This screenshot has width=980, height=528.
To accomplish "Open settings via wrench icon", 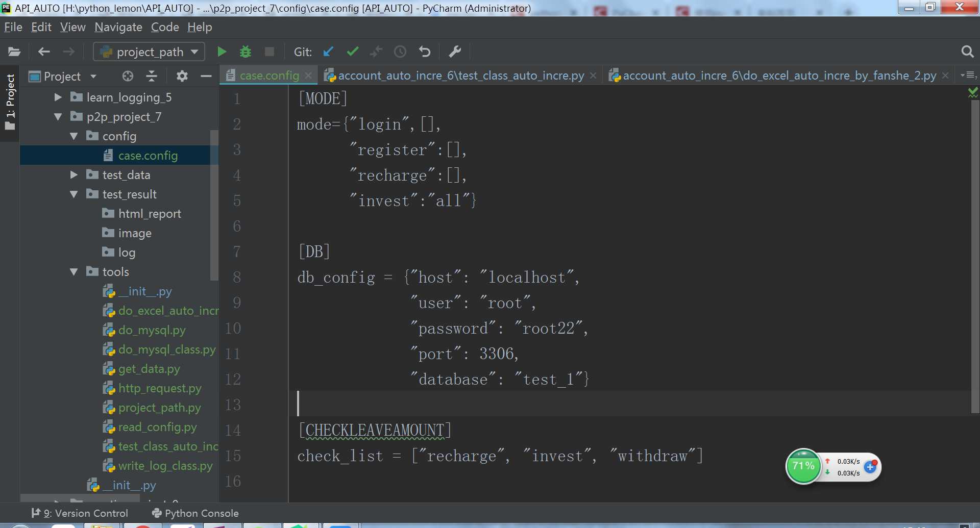I will [455, 52].
